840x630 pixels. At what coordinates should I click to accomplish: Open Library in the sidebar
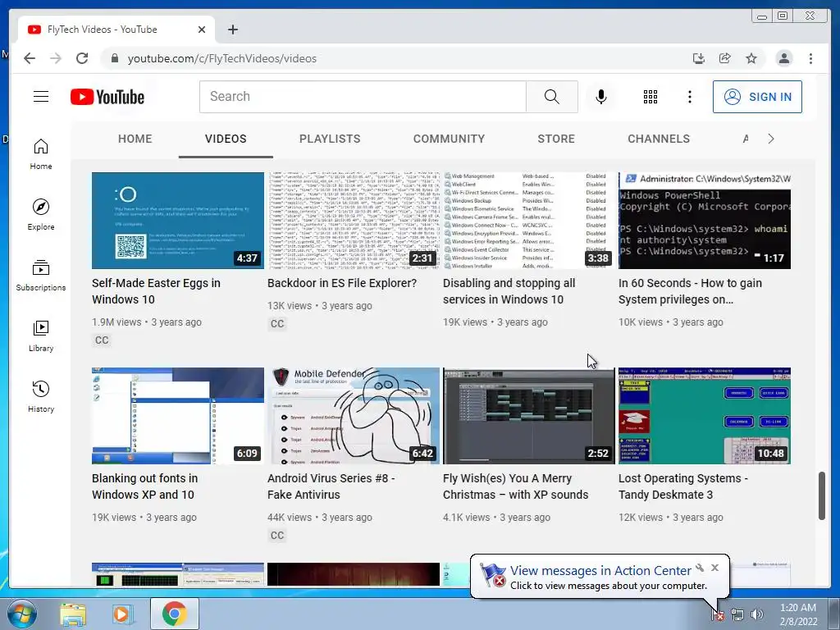coord(41,336)
